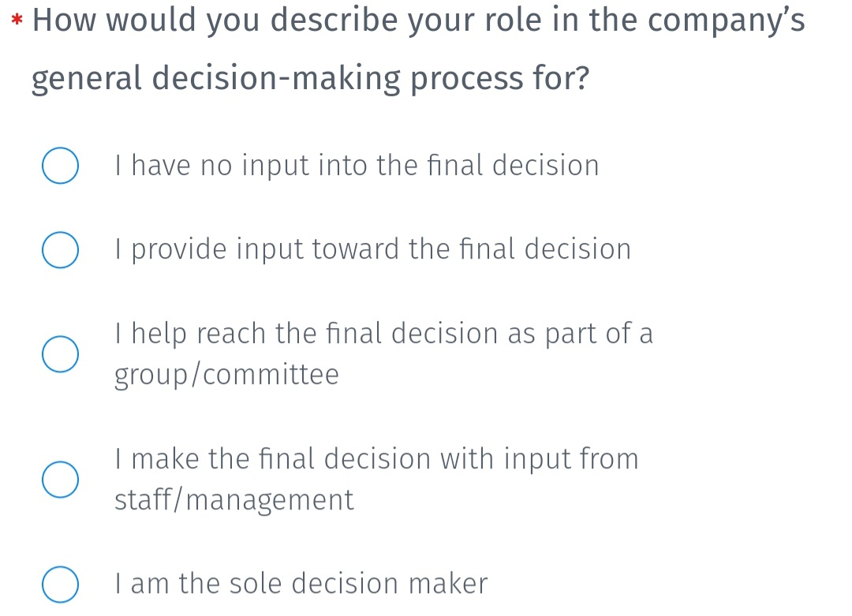Click the red required asterisk
852x616 pixels.
(17, 21)
